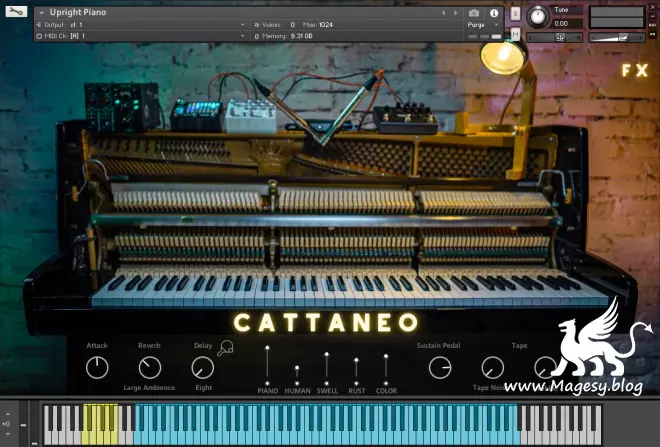Adjust the PIANO volume slider handle
The image size is (660, 447).
[x=267, y=348]
